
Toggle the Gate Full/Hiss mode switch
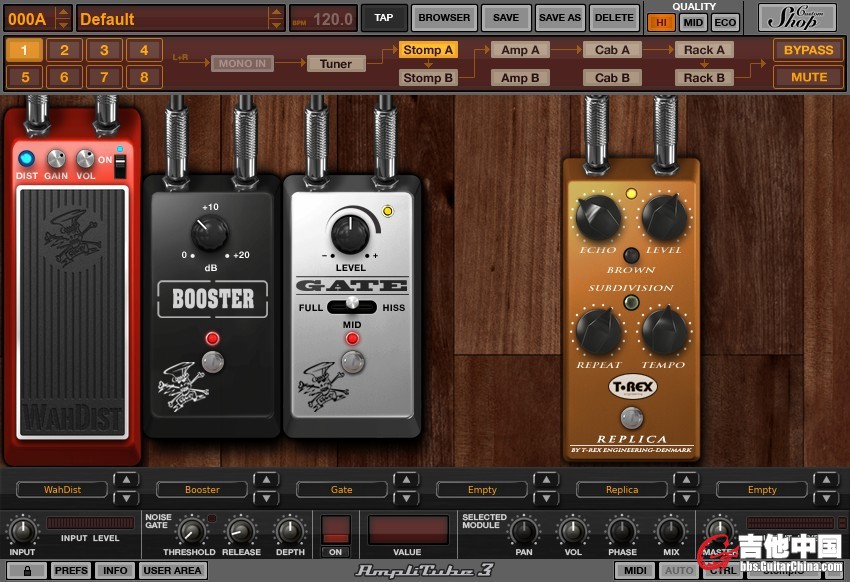tap(351, 306)
